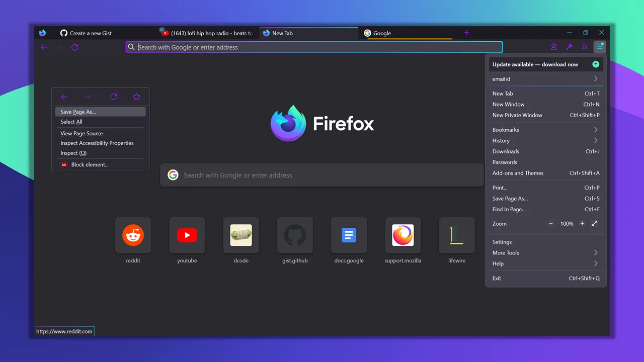Viewport: 644px width, 362px height.
Task: Click the wrench icon in the toolbar
Action: (569, 47)
